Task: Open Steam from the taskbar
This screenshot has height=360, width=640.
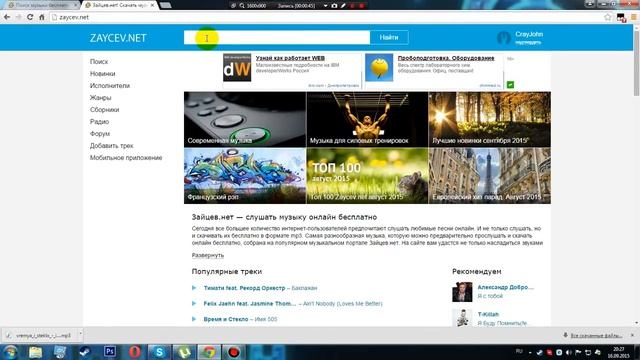Action: click(85, 352)
